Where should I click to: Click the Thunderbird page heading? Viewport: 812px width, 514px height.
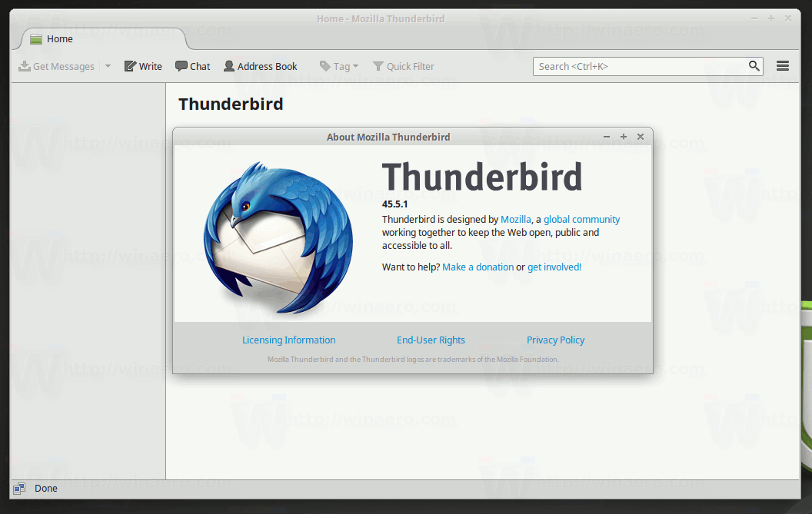(231, 104)
